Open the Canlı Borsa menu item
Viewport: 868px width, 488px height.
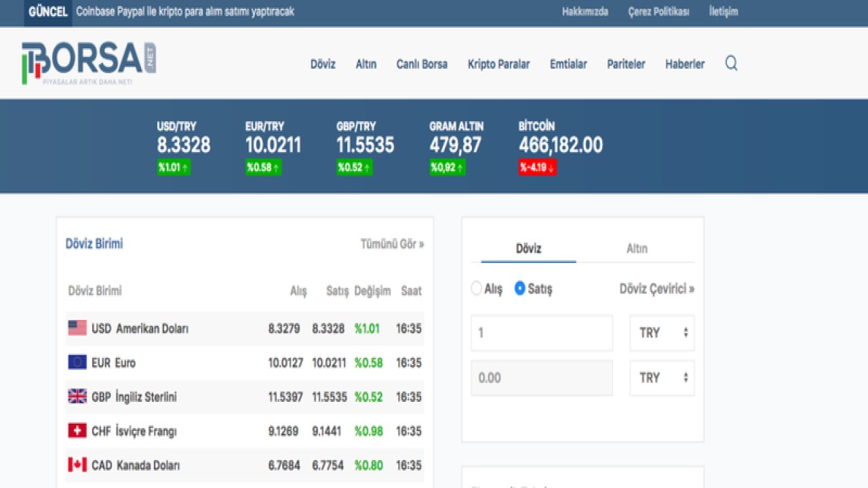tap(422, 64)
